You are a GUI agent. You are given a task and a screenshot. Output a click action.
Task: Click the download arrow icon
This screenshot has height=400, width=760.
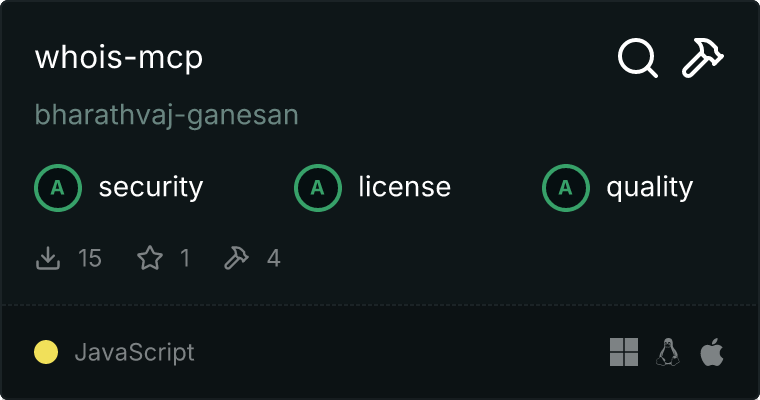click(x=48, y=258)
